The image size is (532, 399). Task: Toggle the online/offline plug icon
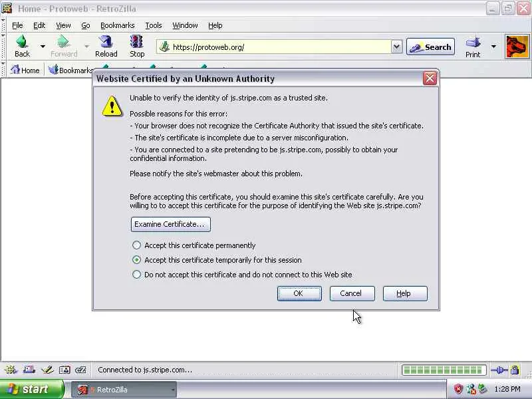tap(499, 370)
